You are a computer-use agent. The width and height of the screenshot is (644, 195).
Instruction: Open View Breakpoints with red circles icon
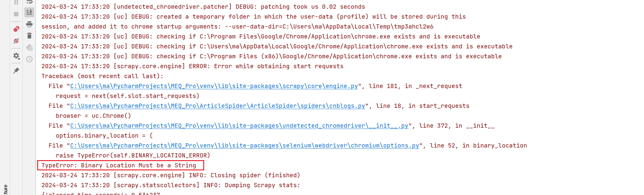point(16,29)
